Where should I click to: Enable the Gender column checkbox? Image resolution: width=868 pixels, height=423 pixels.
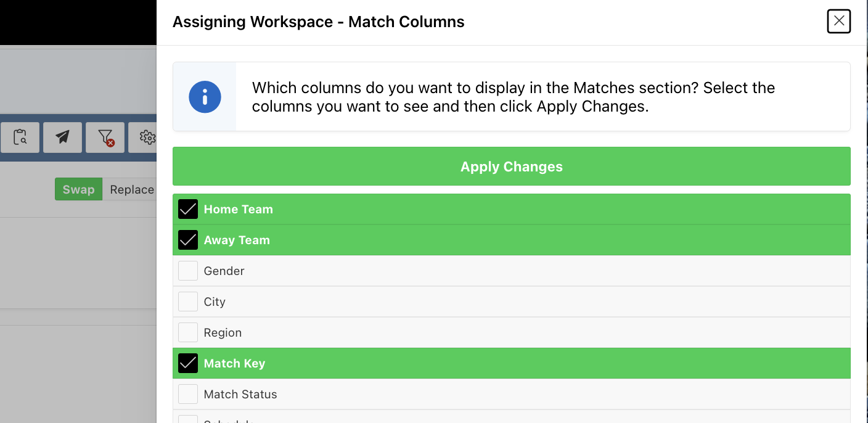tap(188, 271)
